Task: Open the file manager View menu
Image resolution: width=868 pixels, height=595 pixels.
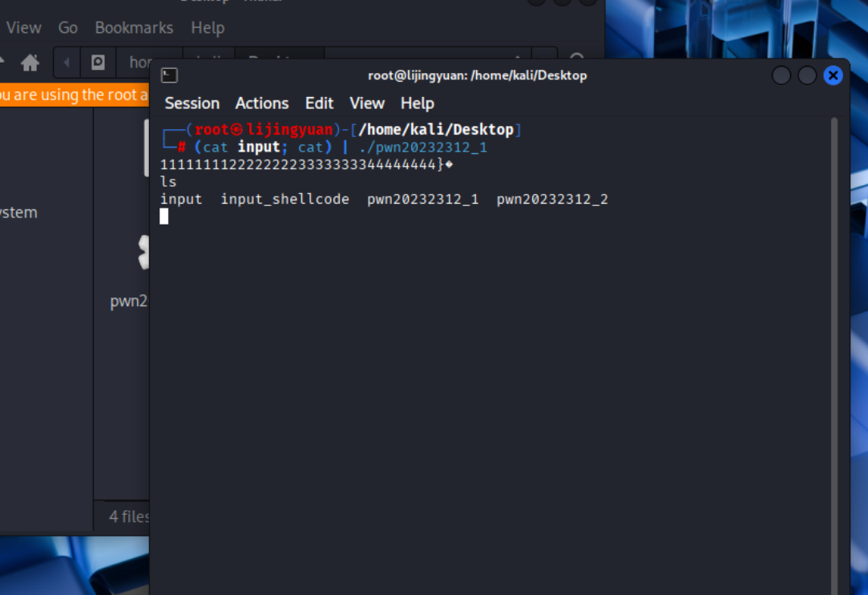Action: pyautogui.click(x=24, y=28)
